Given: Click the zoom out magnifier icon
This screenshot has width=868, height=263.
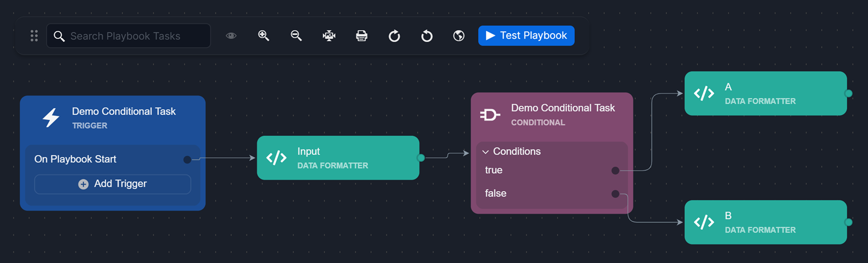Looking at the screenshot, I should [x=296, y=36].
